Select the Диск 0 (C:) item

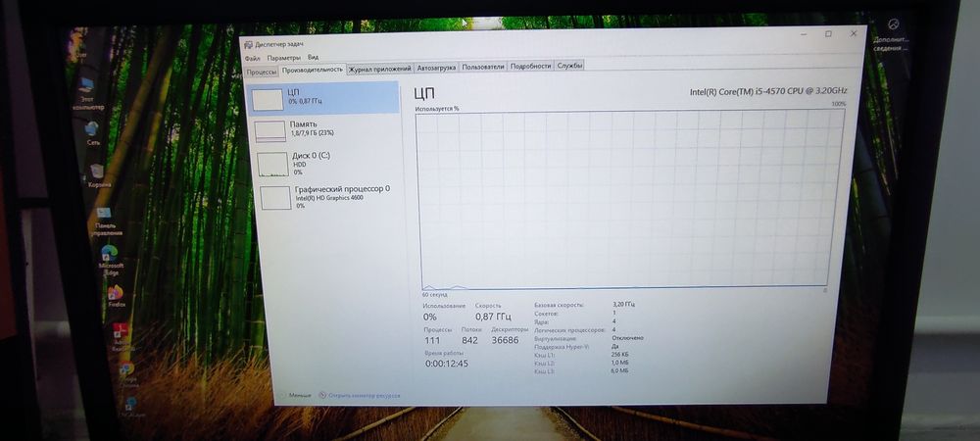click(x=328, y=163)
